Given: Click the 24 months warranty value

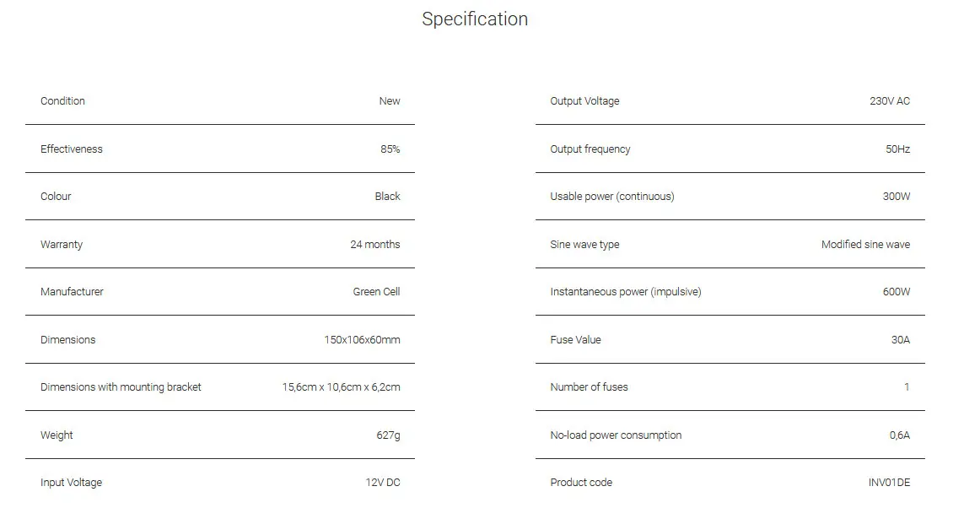Looking at the screenshot, I should 374,245.
